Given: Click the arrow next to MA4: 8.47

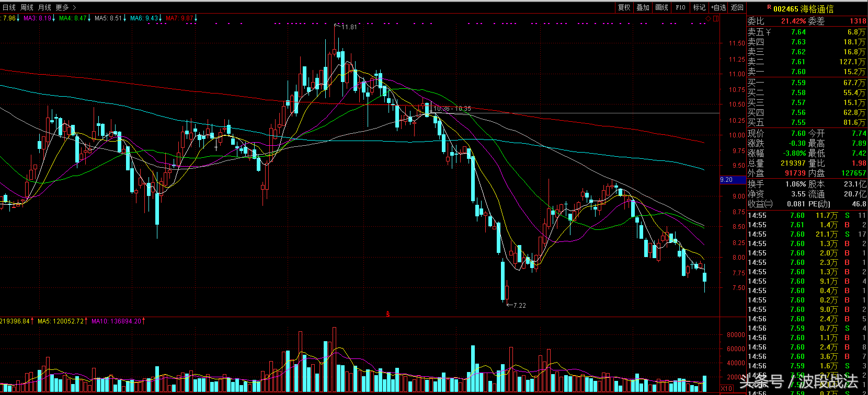Looking at the screenshot, I should pyautogui.click(x=89, y=18).
